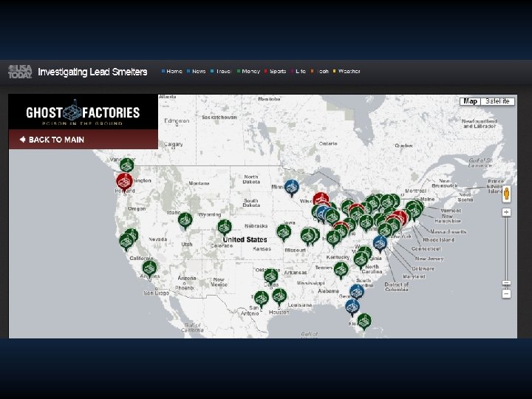Click the green marker near San Antonio
Viewport: 532px width, 399px height.
262,299
